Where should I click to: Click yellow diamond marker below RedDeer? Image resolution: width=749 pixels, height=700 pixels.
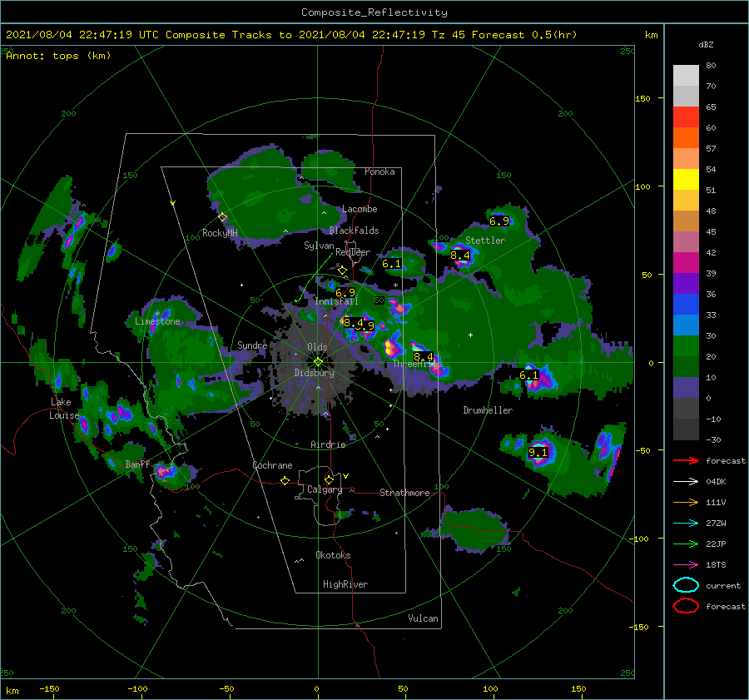[x=342, y=271]
